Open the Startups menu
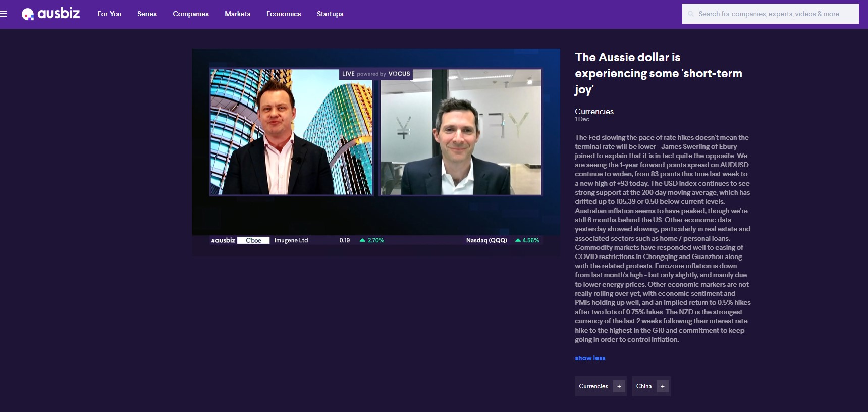 point(330,14)
